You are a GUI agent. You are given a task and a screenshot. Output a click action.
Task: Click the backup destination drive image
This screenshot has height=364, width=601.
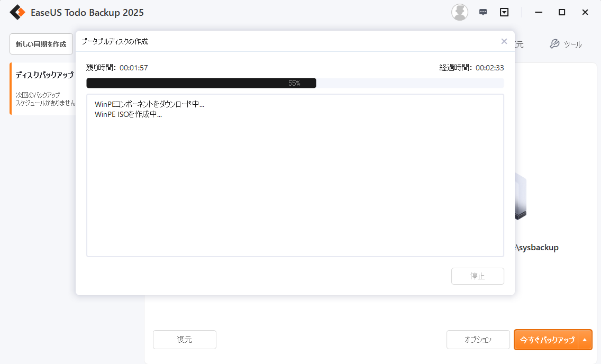[x=521, y=196]
